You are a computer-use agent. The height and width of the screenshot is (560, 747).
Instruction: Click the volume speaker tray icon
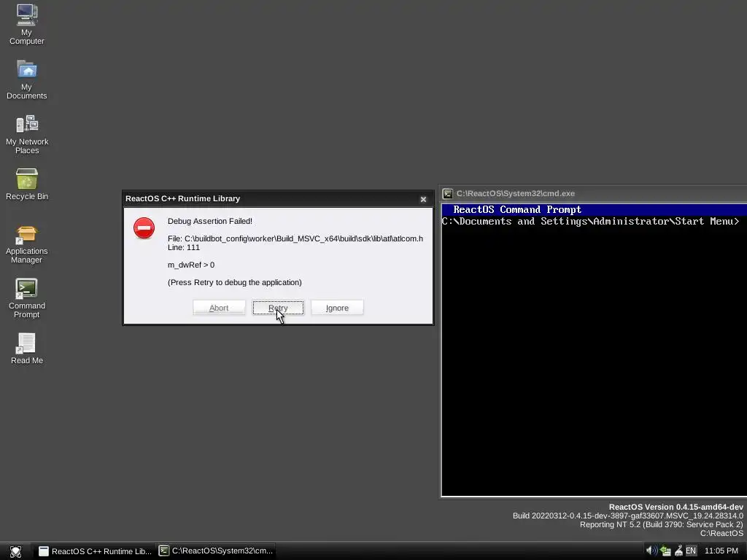coord(651,551)
